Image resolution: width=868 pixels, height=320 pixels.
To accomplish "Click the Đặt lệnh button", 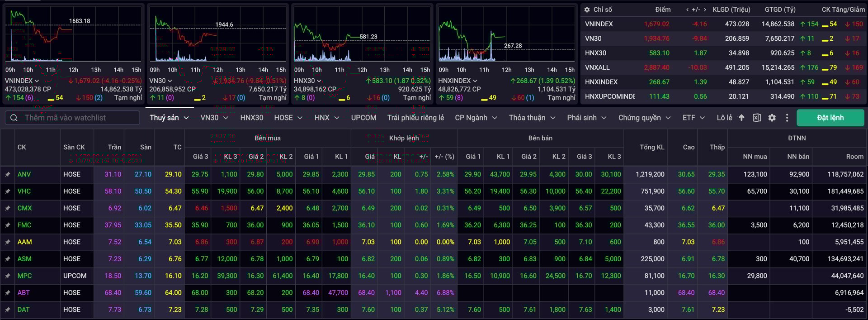I will pyautogui.click(x=830, y=118).
